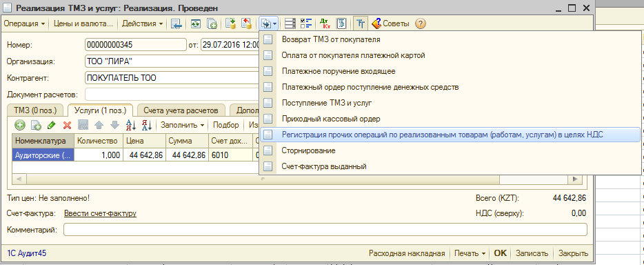
Task: Open the Действия dropdown menu
Action: point(142,23)
